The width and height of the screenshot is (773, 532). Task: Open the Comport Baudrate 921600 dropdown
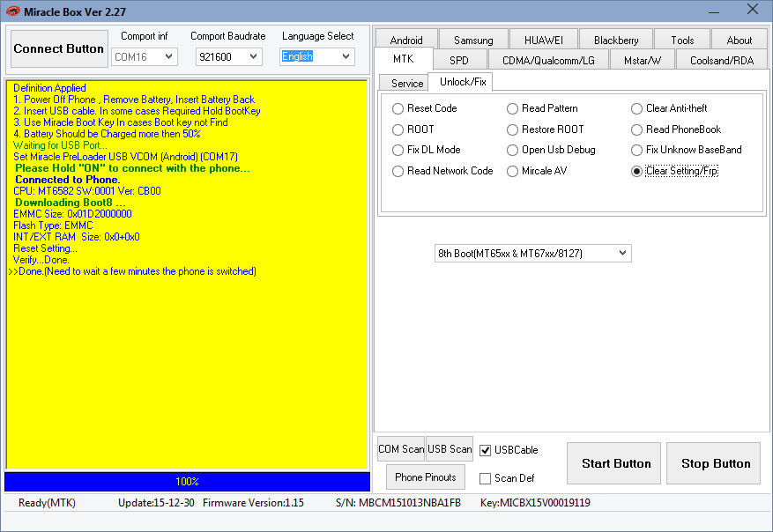coord(229,56)
